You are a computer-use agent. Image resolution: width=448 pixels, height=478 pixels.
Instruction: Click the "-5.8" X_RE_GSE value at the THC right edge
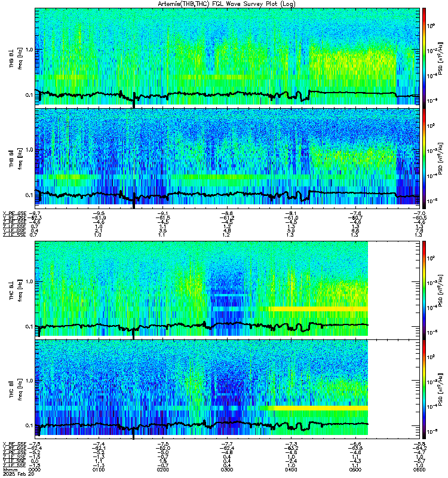coord(420,444)
